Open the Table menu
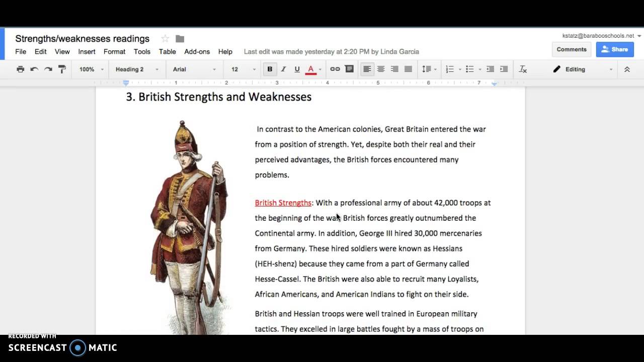Image resolution: width=644 pixels, height=362 pixels. [x=168, y=51]
